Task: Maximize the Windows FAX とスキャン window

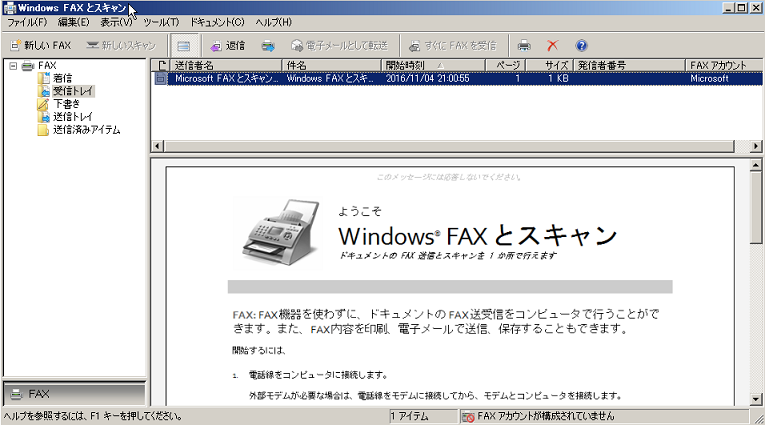Action: (742, 7)
